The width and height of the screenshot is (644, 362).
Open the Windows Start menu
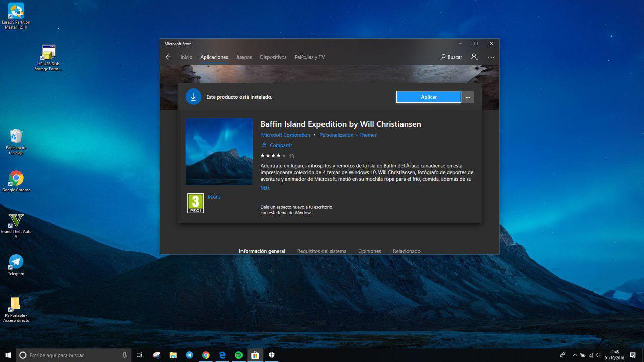tap(8, 355)
